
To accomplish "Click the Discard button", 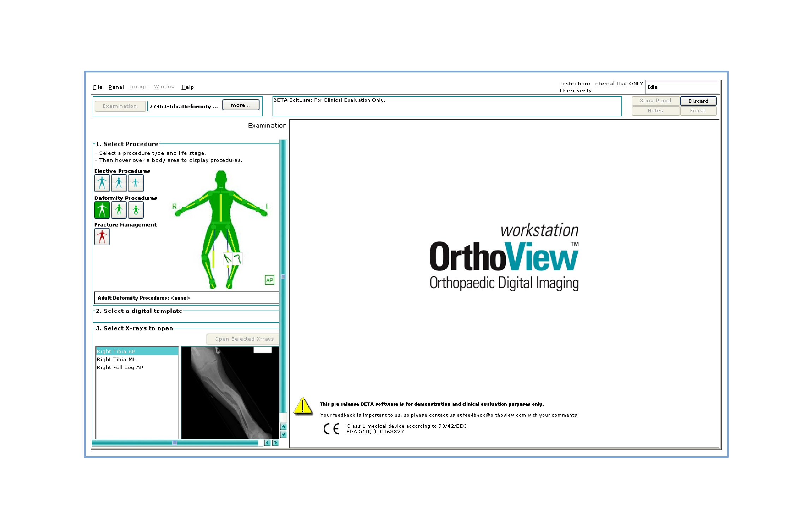I will [x=698, y=101].
